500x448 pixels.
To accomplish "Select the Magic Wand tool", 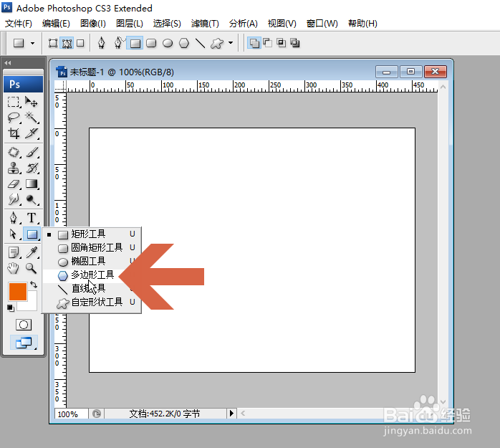I will [32, 118].
